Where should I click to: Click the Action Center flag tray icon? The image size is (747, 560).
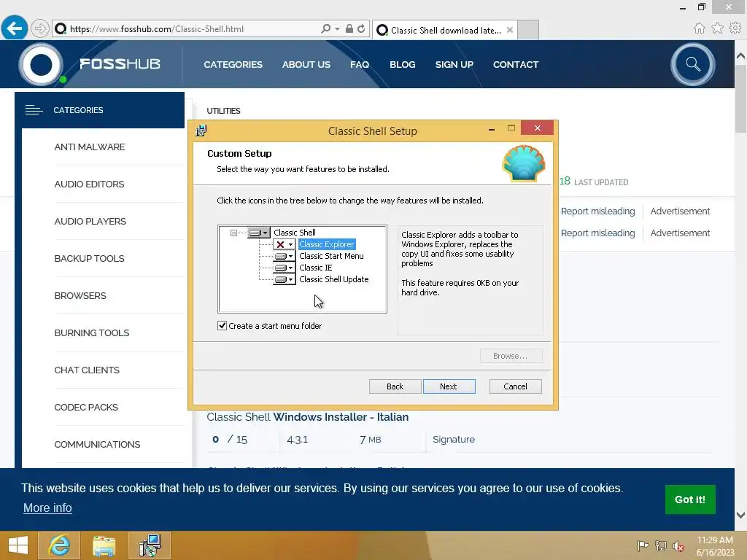pos(643,545)
